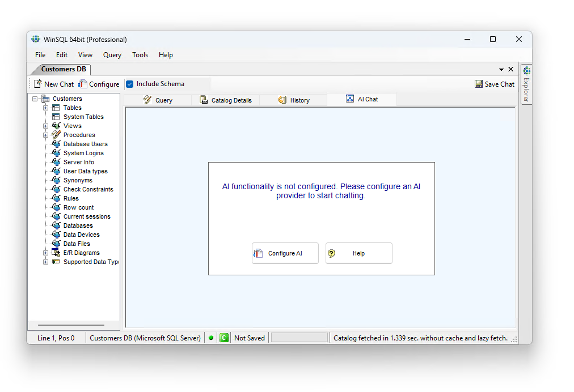This screenshot has height=392, width=574.
Task: Click the Supported Data Types node icon
Action: 56,262
